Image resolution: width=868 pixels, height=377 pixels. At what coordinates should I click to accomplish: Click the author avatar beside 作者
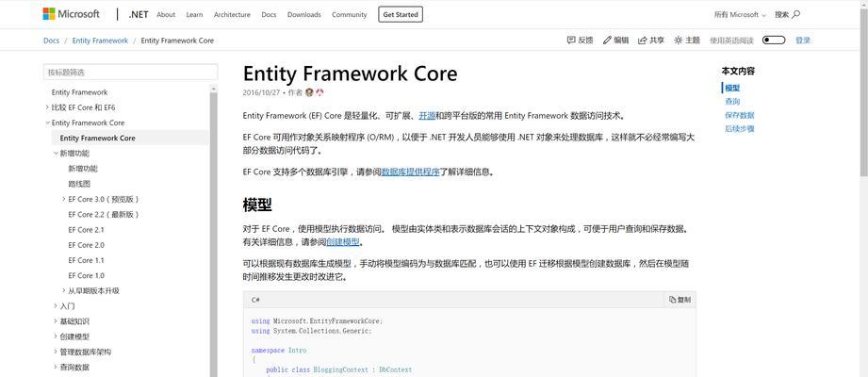point(309,92)
